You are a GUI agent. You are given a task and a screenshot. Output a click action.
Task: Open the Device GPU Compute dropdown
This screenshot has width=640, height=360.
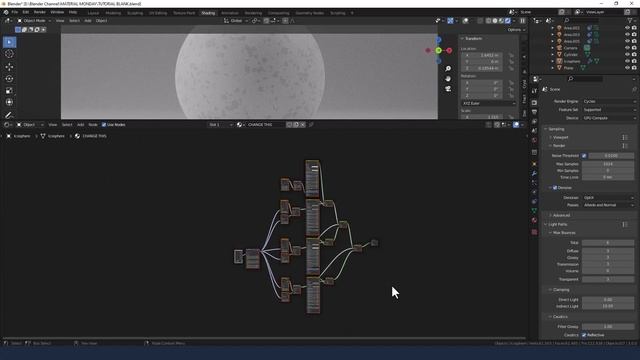pyautogui.click(x=609, y=118)
